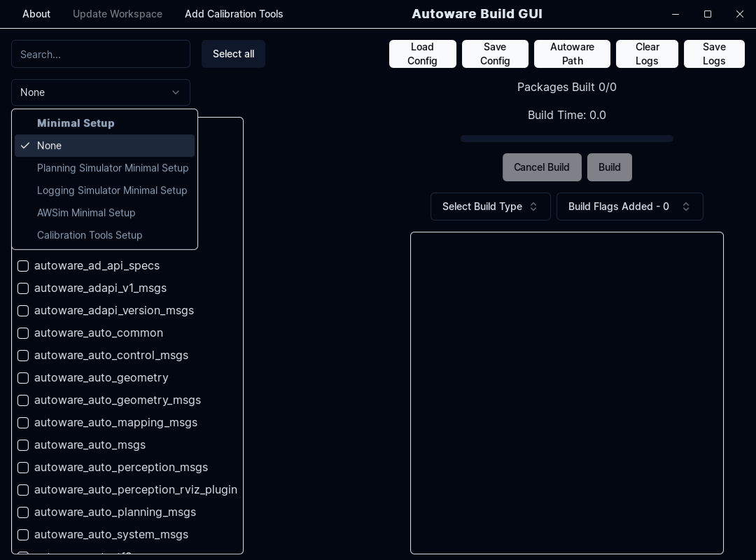Check the autoware_auto_common package
756x560 pixels.
pos(23,333)
